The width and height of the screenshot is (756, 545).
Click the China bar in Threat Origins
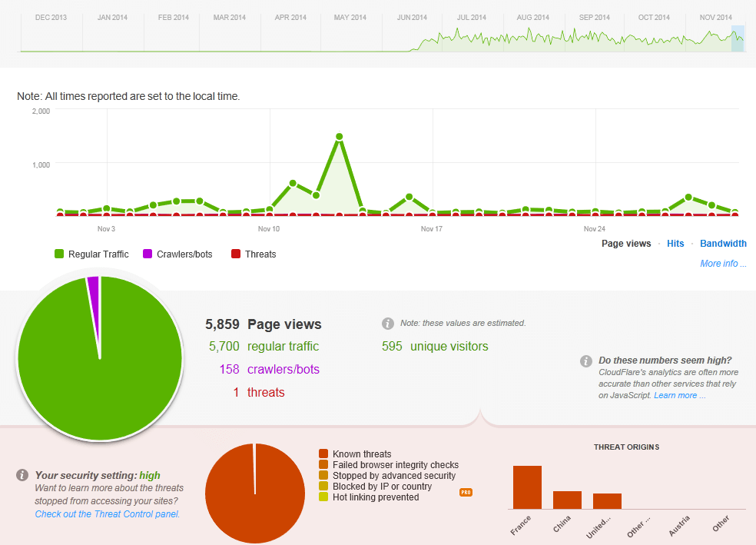click(567, 500)
